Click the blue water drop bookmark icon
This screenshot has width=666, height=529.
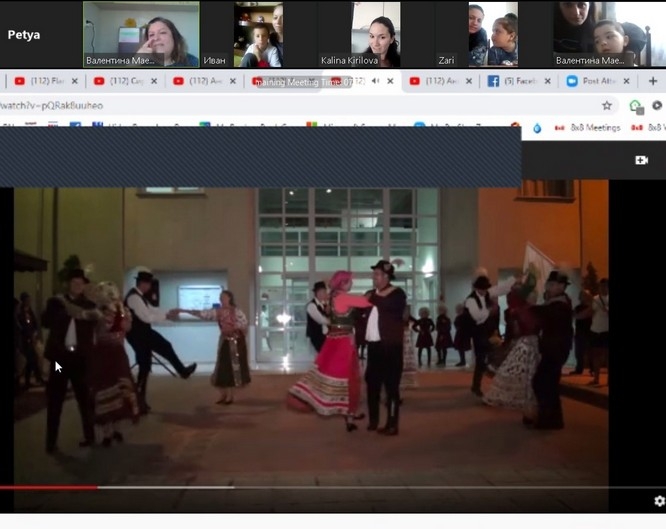click(x=537, y=128)
